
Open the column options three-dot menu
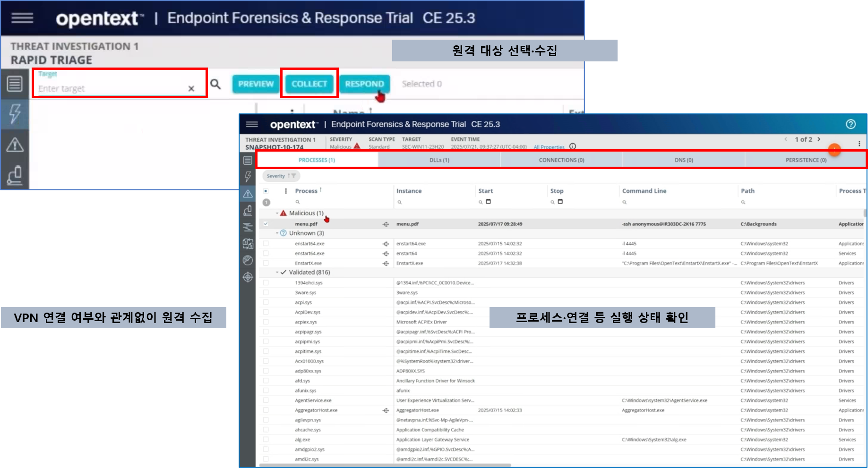[285, 191]
